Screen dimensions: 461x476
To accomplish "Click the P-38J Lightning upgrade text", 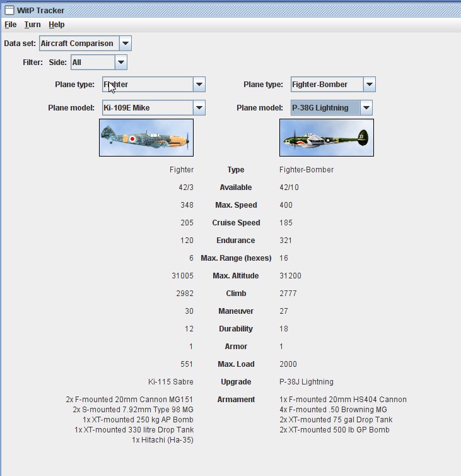I will click(x=306, y=381).
